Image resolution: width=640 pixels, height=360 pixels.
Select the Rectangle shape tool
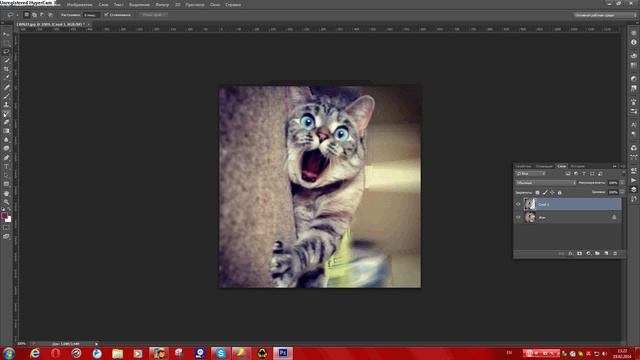click(x=6, y=184)
